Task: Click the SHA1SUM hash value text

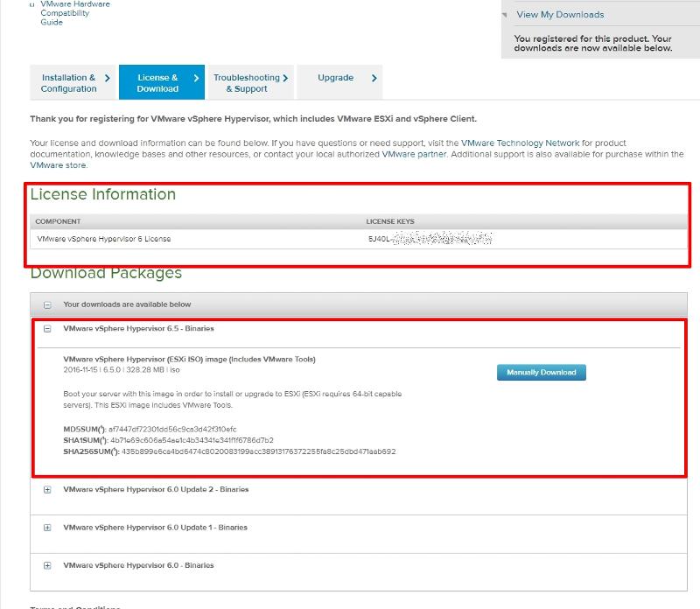Action: 192,441
